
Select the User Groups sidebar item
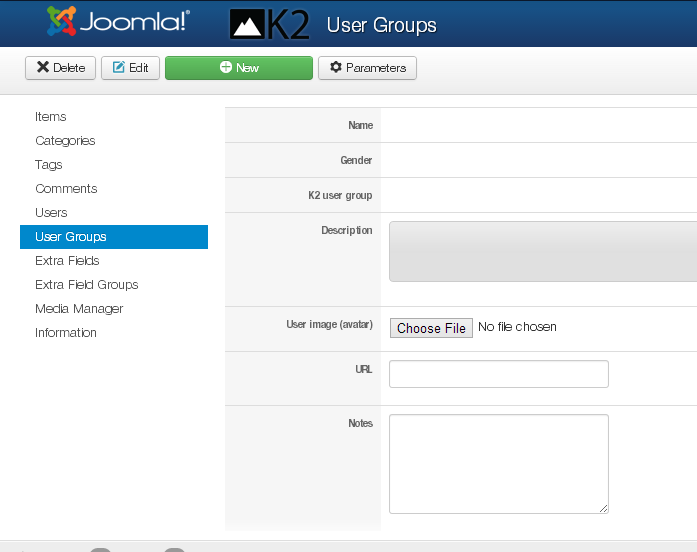(114, 237)
